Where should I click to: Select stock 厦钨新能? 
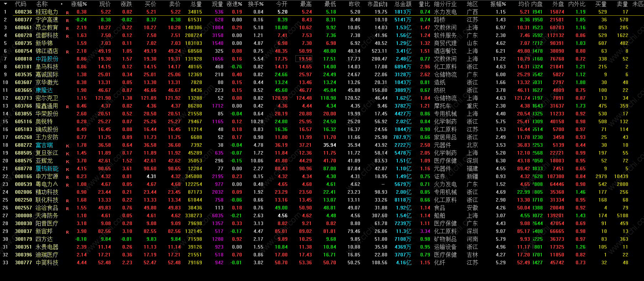click(47, 168)
